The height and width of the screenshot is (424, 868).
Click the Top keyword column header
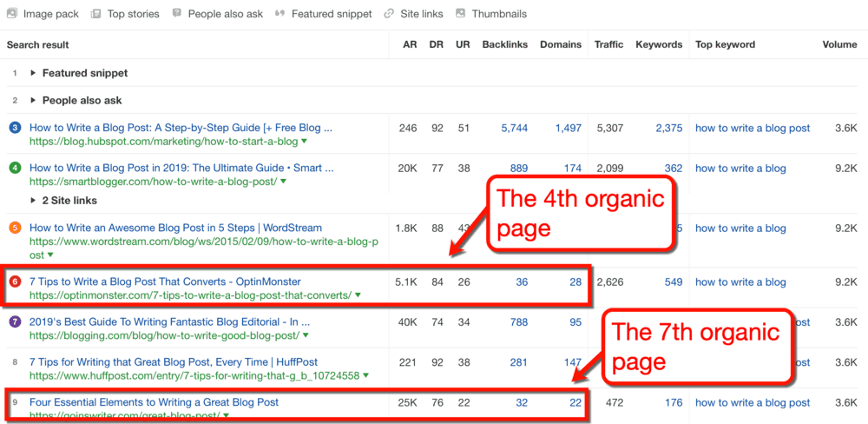coord(725,45)
